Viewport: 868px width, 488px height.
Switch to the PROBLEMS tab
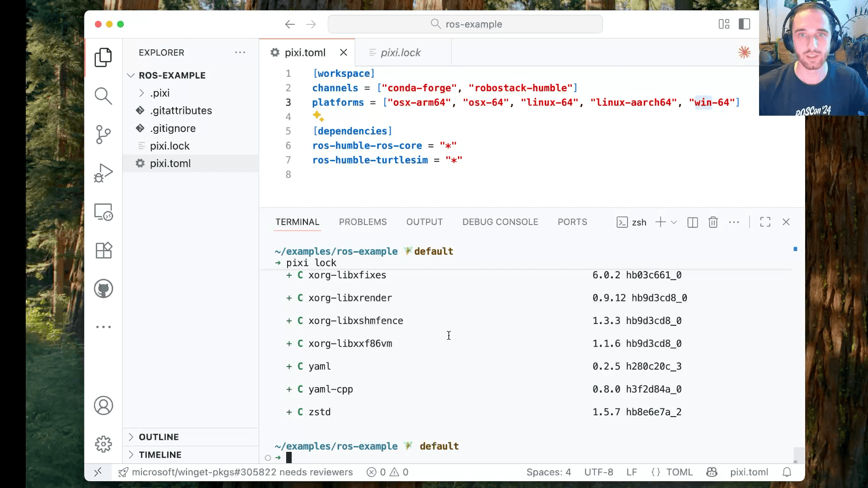point(363,222)
